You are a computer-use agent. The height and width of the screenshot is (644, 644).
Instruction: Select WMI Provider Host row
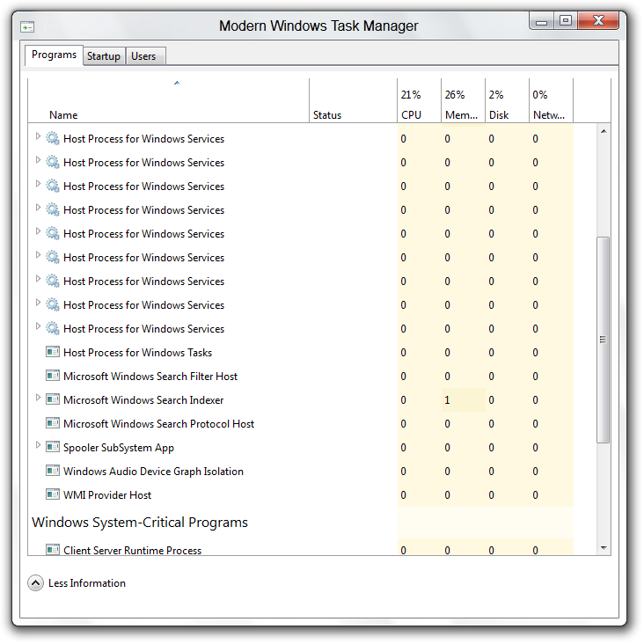[301, 495]
